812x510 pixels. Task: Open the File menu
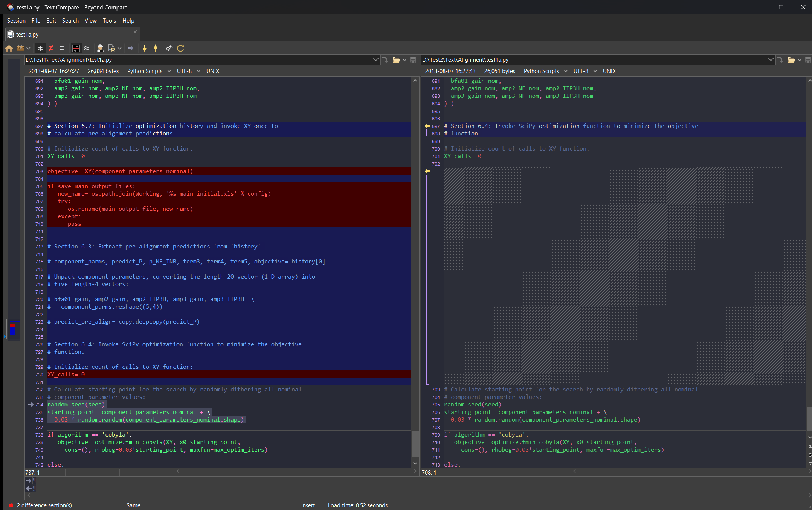[x=36, y=21]
